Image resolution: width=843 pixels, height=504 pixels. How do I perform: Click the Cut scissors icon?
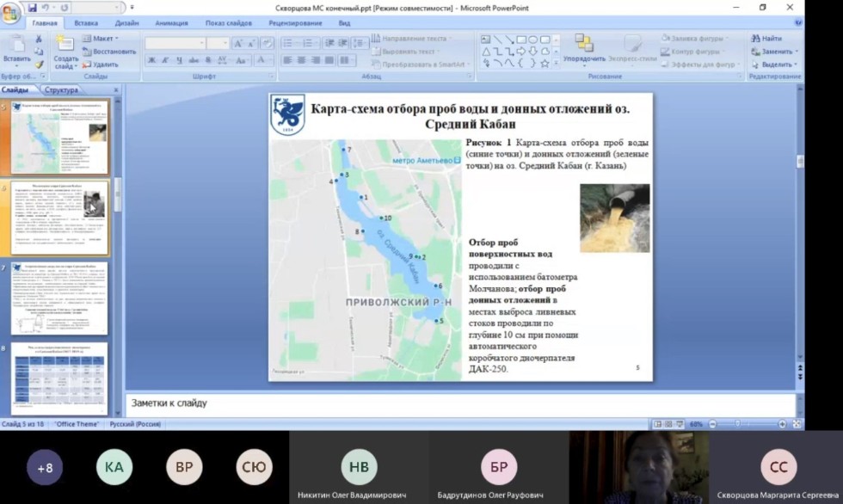tap(39, 39)
